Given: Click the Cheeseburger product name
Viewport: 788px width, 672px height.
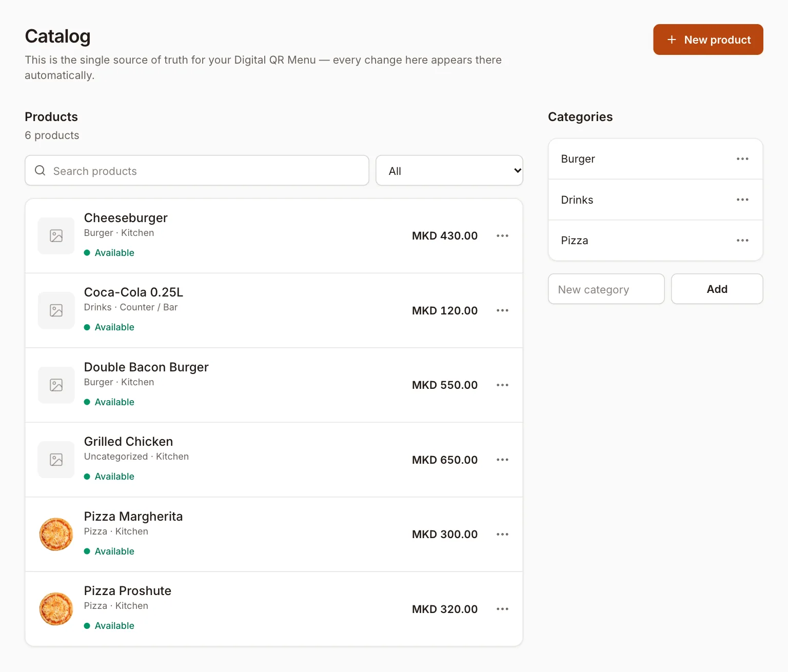Looking at the screenshot, I should [126, 218].
